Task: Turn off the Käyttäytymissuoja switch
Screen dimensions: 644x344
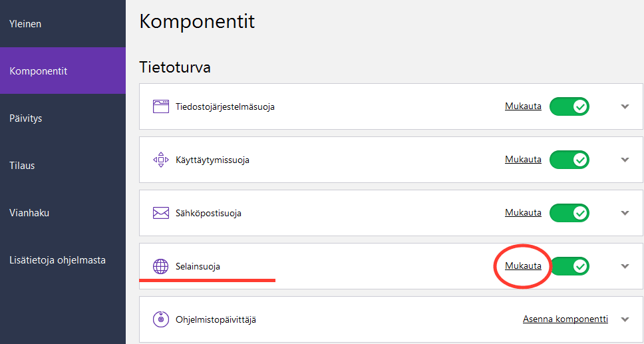Action: (569, 160)
